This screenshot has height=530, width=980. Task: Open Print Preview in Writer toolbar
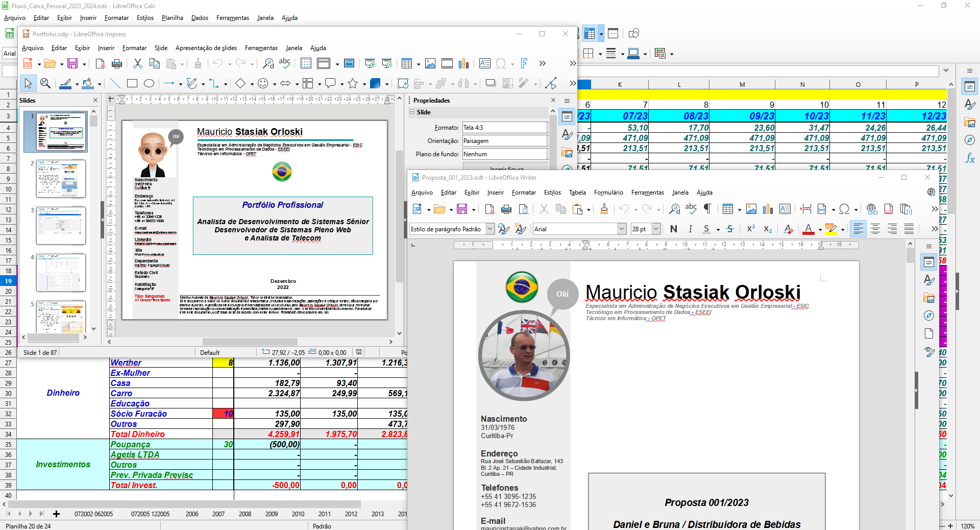tap(523, 209)
